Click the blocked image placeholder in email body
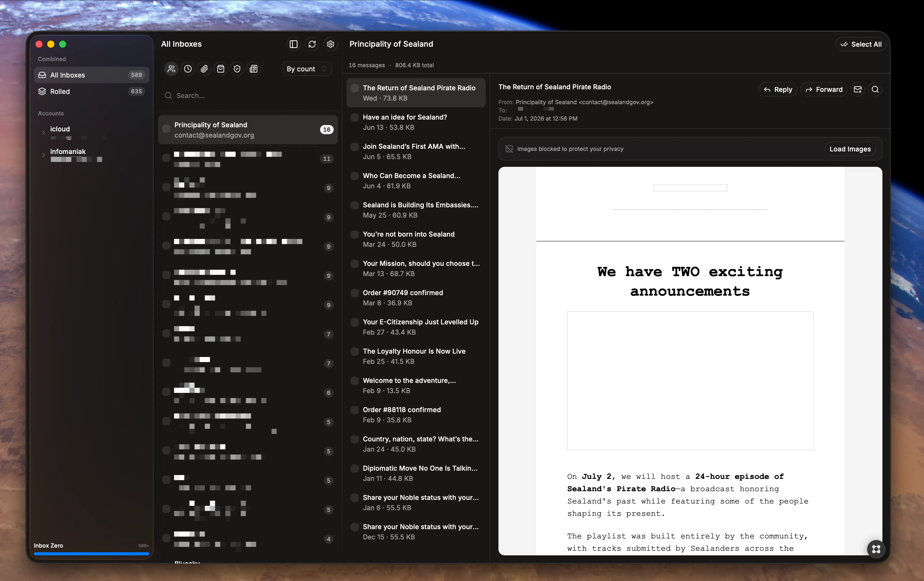 [690, 381]
